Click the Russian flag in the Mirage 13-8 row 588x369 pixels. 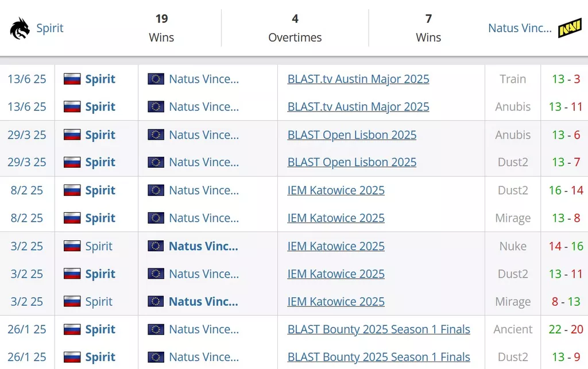click(72, 218)
